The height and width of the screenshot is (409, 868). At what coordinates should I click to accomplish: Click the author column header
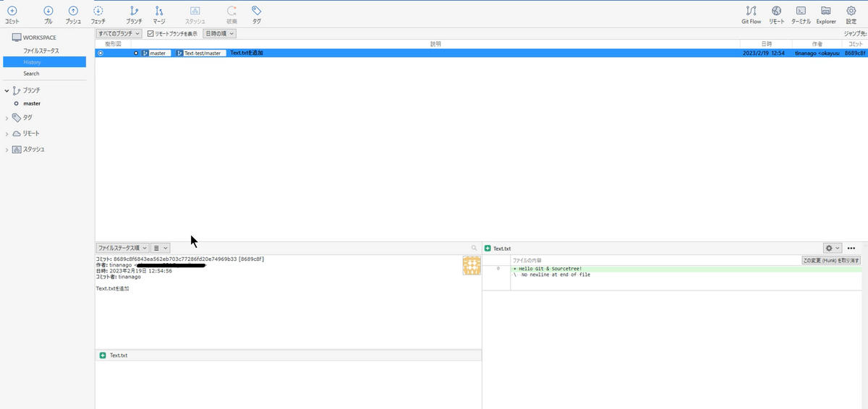[817, 44]
